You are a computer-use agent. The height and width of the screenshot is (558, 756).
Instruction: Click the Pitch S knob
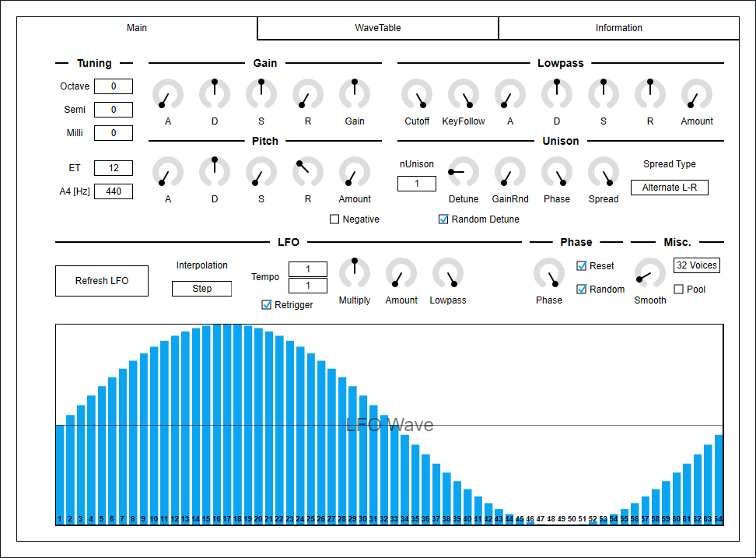click(261, 172)
